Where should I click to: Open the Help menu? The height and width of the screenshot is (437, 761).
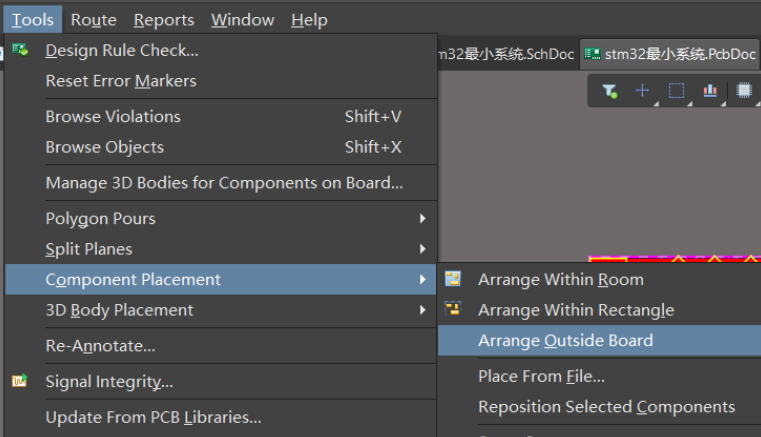tap(309, 20)
